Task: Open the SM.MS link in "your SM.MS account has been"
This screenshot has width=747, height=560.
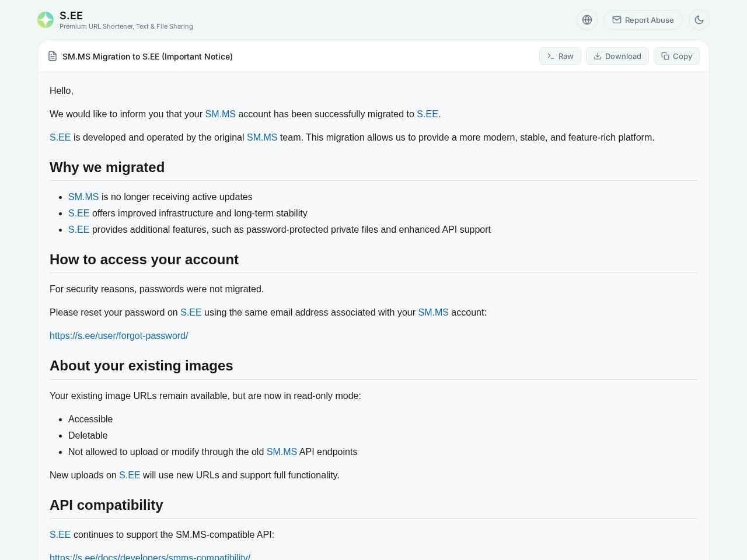Action: click(221, 114)
